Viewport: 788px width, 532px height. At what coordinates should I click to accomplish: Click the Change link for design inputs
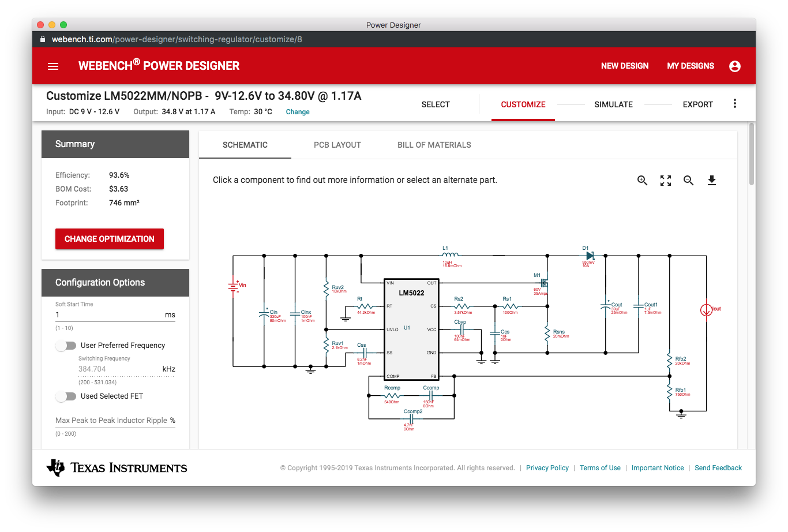point(298,112)
